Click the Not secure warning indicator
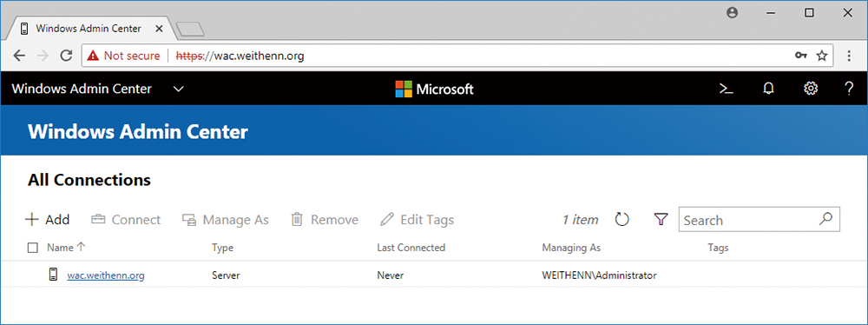868x325 pixels. 123,56
